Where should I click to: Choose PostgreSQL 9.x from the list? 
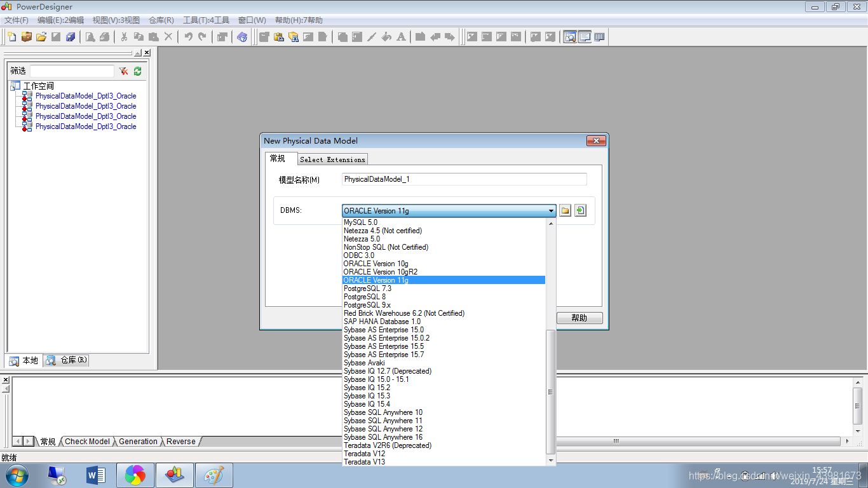(x=444, y=305)
